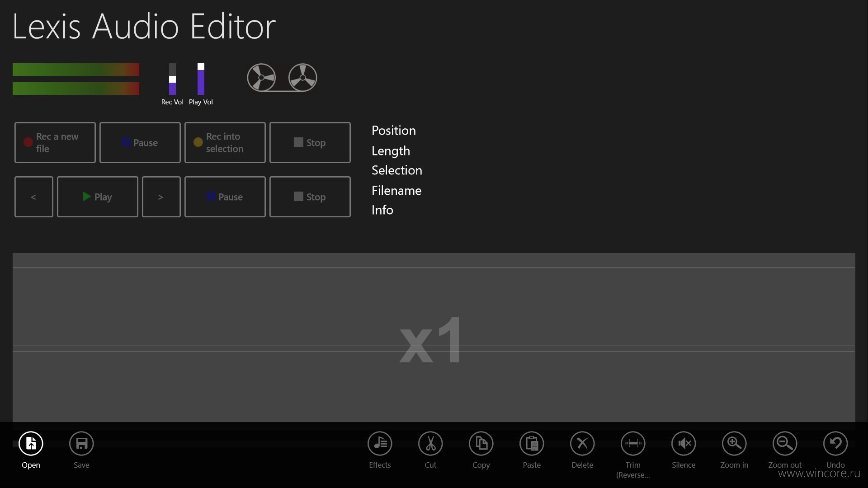The height and width of the screenshot is (488, 868).
Task: Click the Lexis Audio Editor title
Action: [x=144, y=26]
